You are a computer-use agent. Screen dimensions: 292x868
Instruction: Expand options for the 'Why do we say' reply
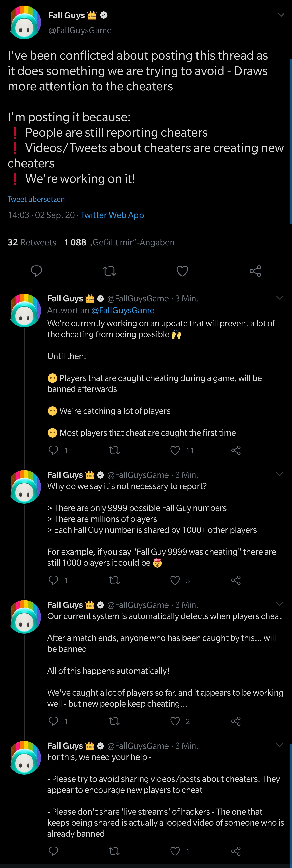point(279,474)
